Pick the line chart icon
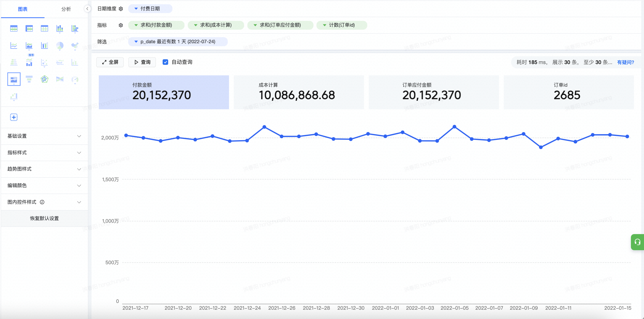The height and width of the screenshot is (319, 644). point(14,45)
